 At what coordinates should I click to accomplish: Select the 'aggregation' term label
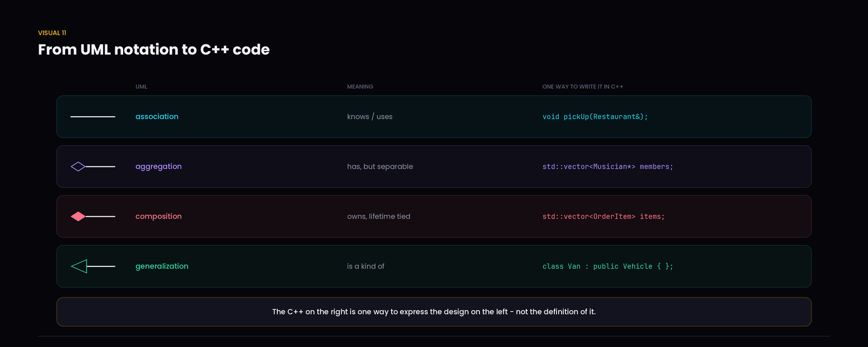point(158,166)
